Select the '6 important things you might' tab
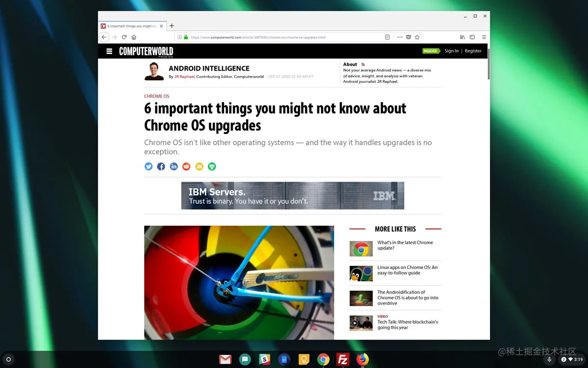This screenshot has height=368, width=588. point(132,26)
